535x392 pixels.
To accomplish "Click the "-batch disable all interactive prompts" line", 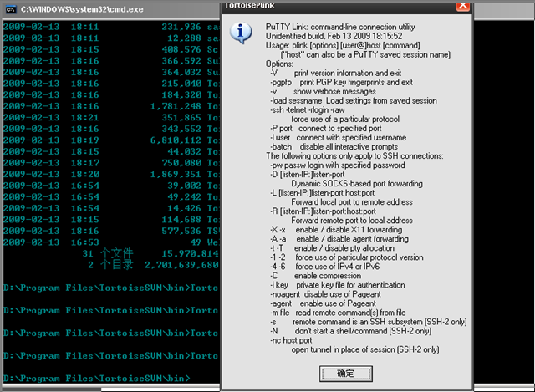I will pos(334,147).
